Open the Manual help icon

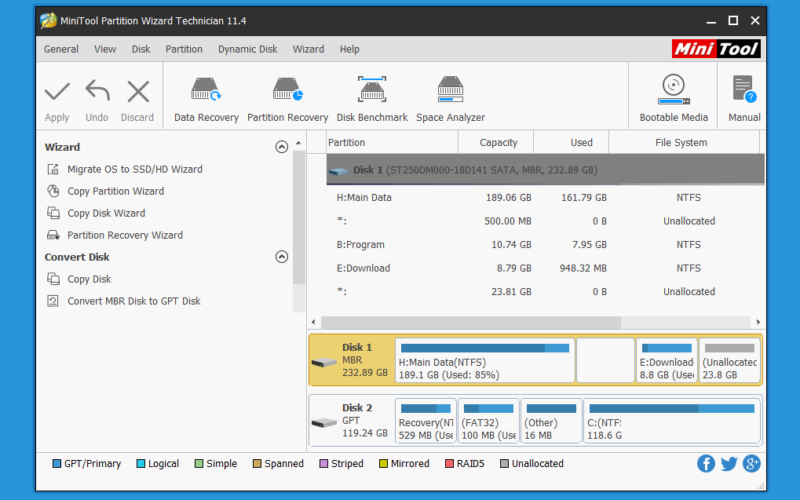744,89
